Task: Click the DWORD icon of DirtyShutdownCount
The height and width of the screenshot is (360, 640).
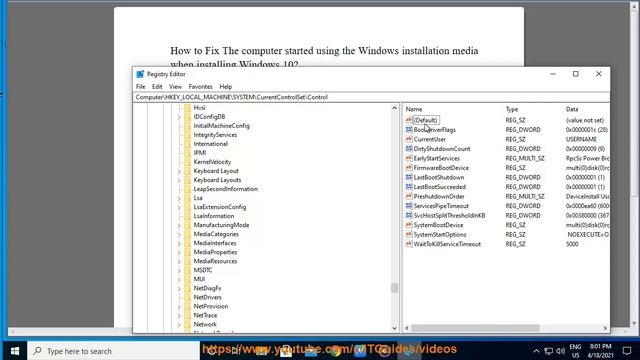Action: click(x=409, y=149)
